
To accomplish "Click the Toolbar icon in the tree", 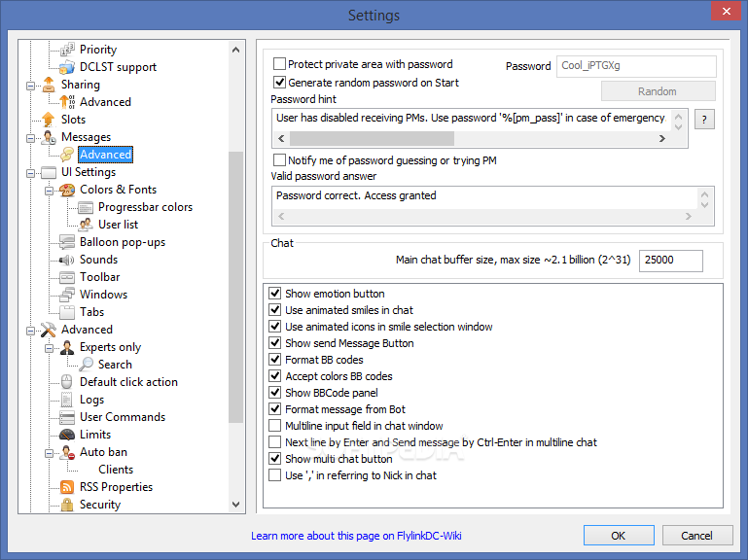I will click(67, 277).
